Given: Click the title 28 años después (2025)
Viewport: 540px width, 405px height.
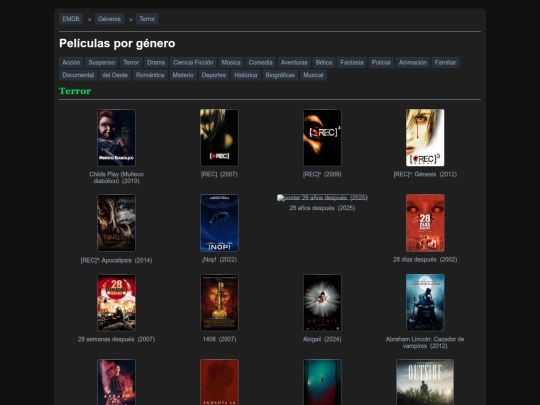Looking at the screenshot, I should pyautogui.click(x=322, y=208).
